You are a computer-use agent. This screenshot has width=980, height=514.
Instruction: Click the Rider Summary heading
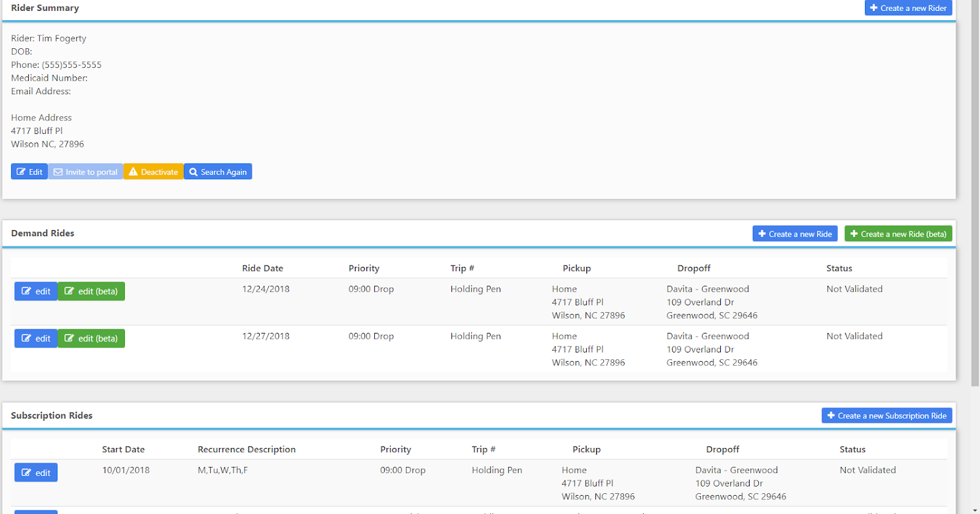point(45,8)
